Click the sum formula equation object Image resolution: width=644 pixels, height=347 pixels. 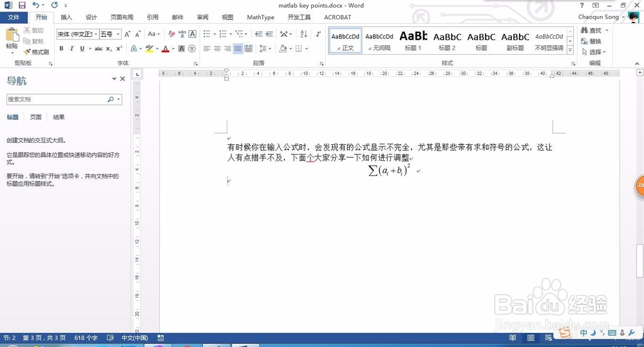click(389, 169)
